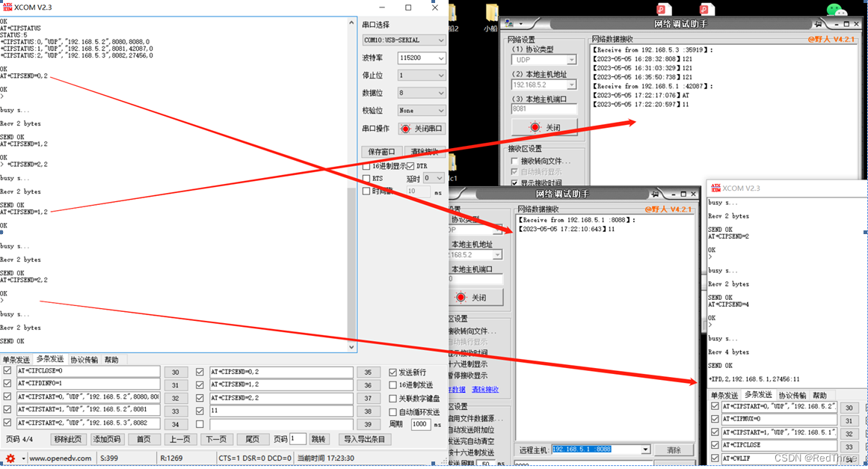Screen dimensions: 868x469
Task: Select the 多条发送 tab in main XCOM
Action: point(50,359)
